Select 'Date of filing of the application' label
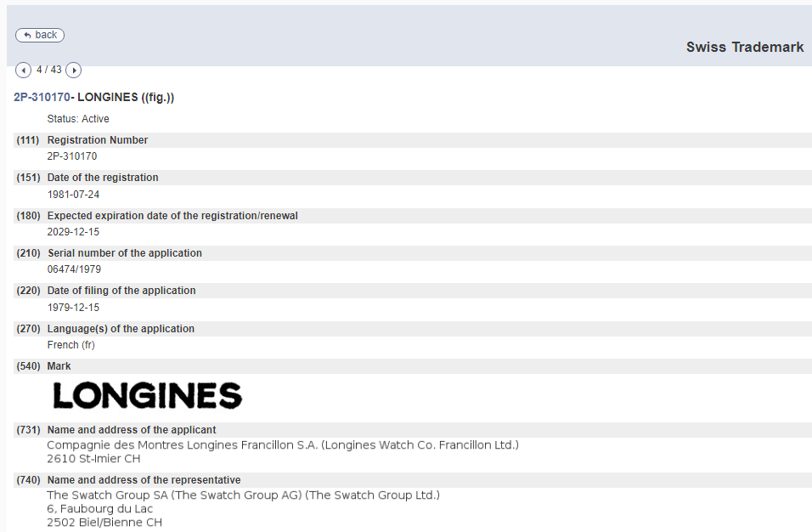The height and width of the screenshot is (532, 812). tap(121, 290)
